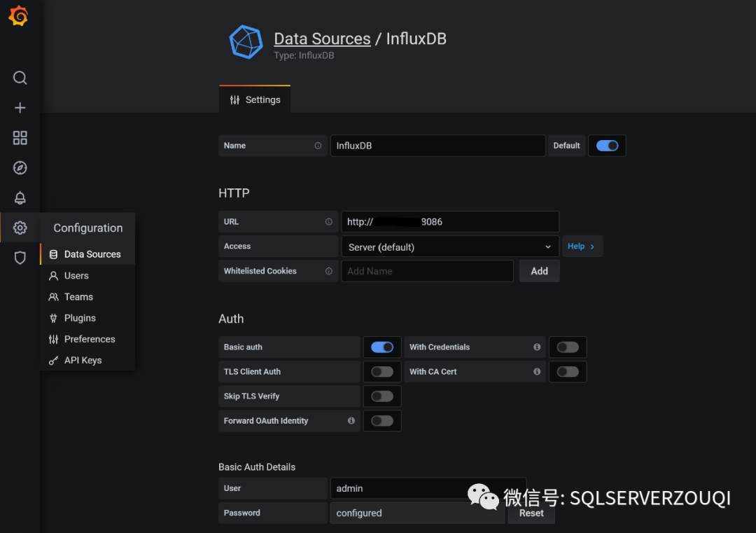This screenshot has height=533, width=756.
Task: Click the info icon next to URL
Action: point(328,222)
